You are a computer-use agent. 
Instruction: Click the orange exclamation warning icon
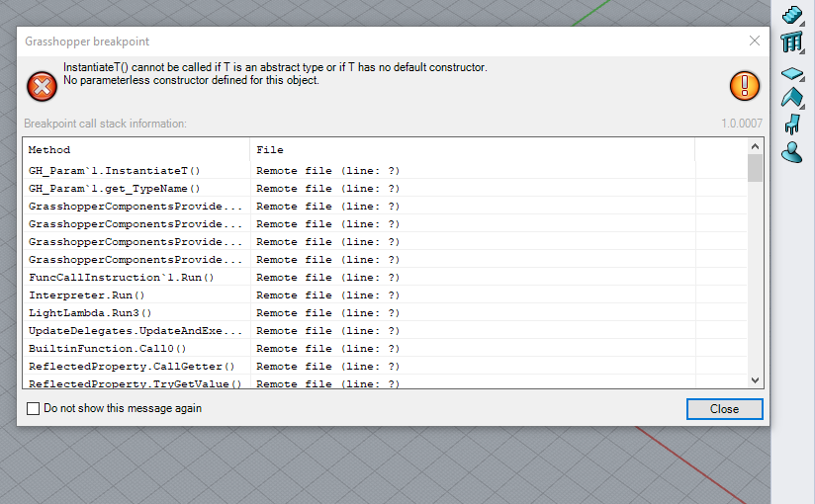tap(745, 86)
